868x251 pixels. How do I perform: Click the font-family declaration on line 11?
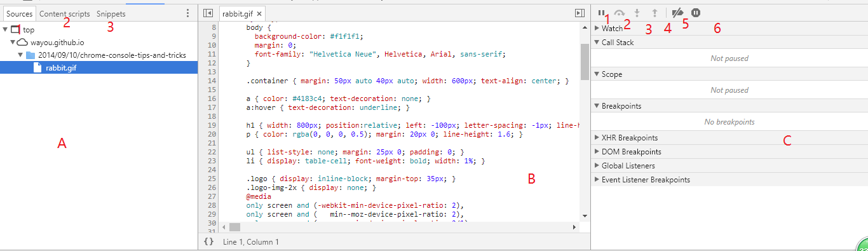click(381, 55)
